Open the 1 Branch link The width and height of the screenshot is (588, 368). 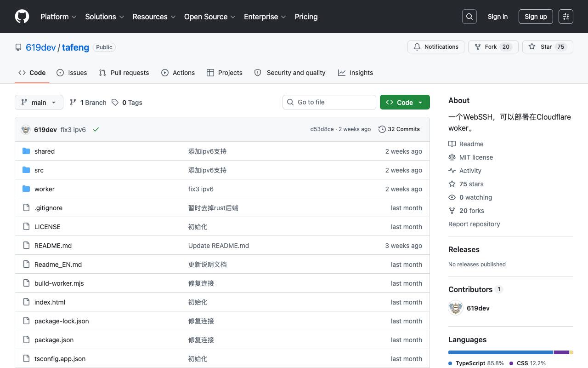pyautogui.click(x=88, y=103)
